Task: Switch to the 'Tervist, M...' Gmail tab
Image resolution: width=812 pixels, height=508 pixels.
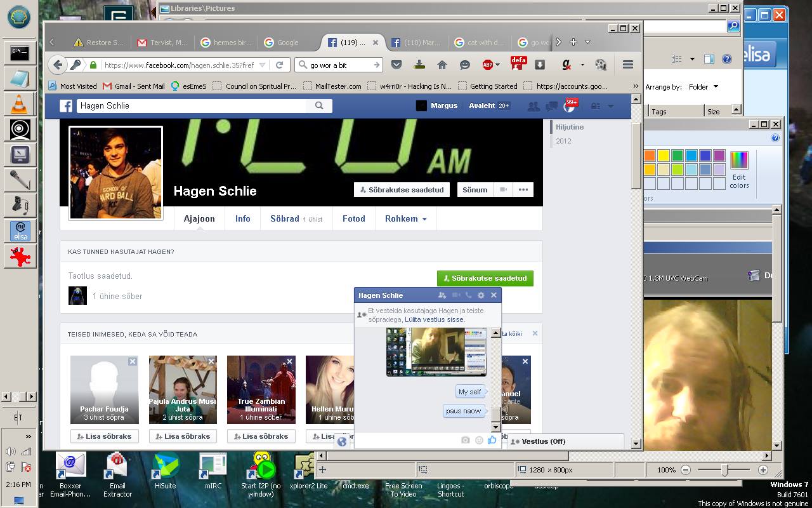Action: [x=163, y=43]
